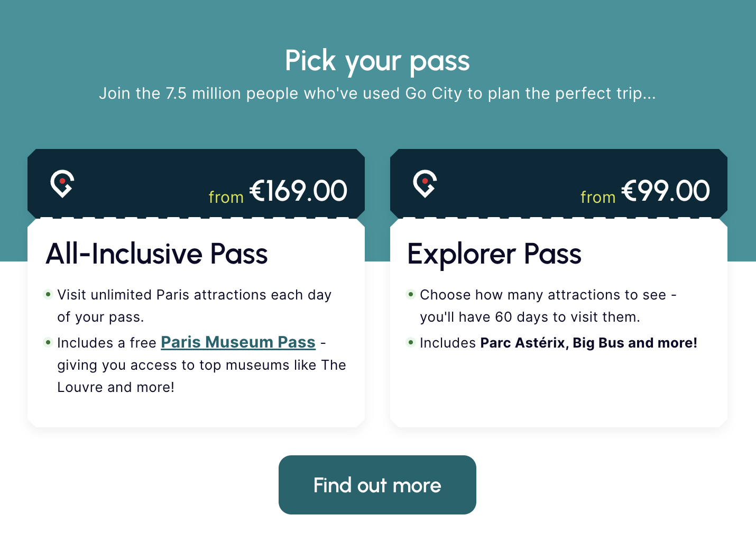Click the green bullet beside 'Choose how many attractions'
The height and width of the screenshot is (543, 756).
411,294
